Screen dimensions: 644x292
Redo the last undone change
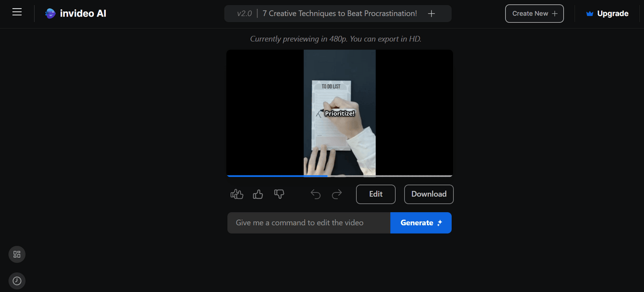click(x=337, y=194)
